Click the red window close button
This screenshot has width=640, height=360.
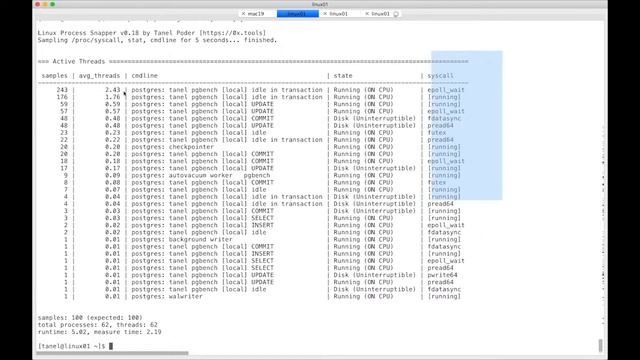[x=38, y=4]
